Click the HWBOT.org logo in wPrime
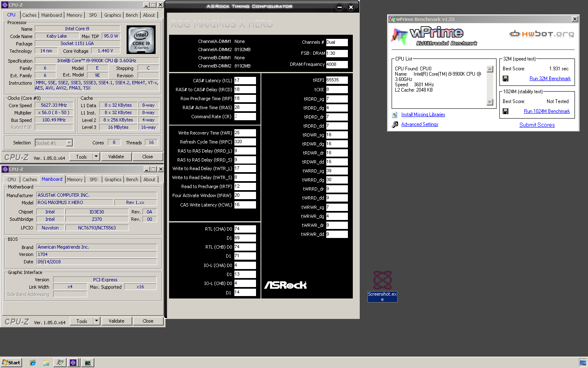 pos(542,34)
